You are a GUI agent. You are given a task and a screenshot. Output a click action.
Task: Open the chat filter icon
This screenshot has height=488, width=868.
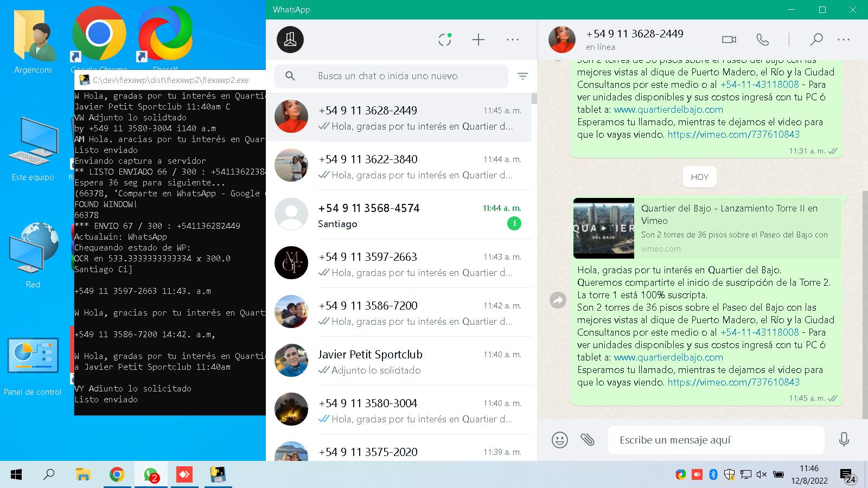[x=522, y=76]
